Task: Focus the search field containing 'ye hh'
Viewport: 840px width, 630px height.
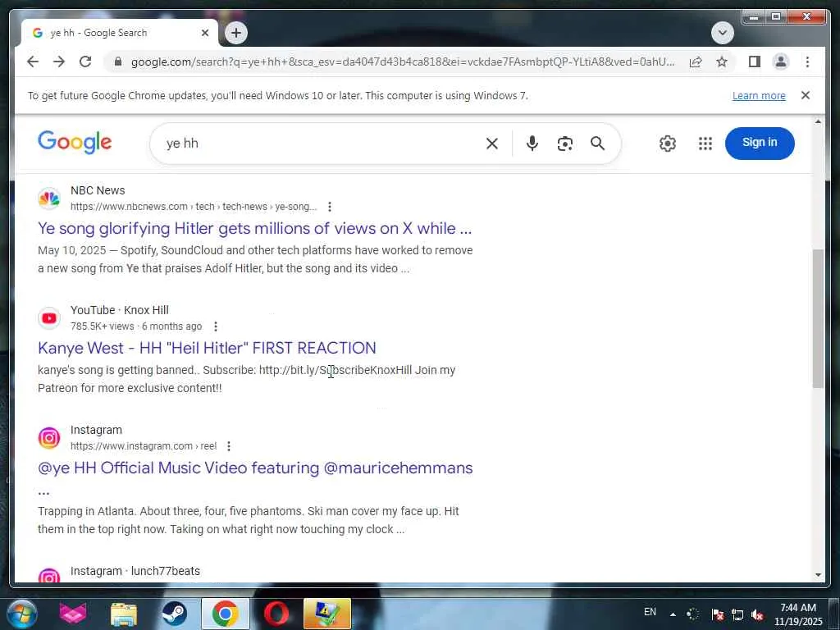Action: (322, 144)
